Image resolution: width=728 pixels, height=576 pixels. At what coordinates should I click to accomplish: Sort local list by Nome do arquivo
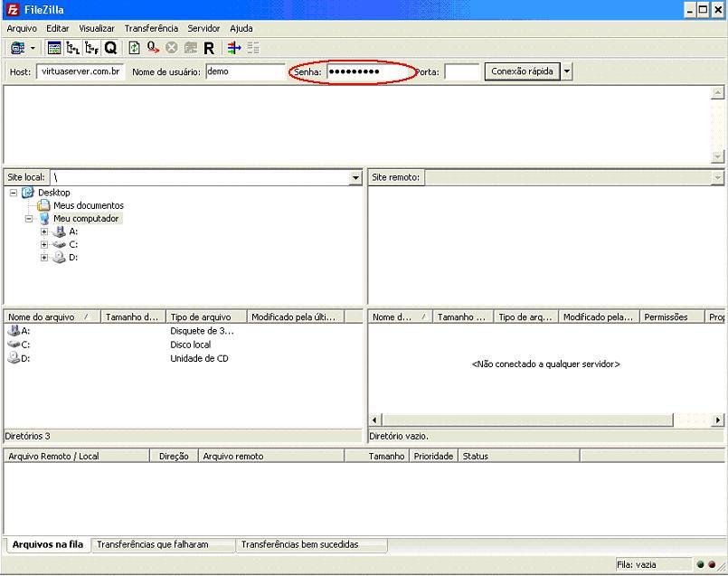(x=52, y=317)
